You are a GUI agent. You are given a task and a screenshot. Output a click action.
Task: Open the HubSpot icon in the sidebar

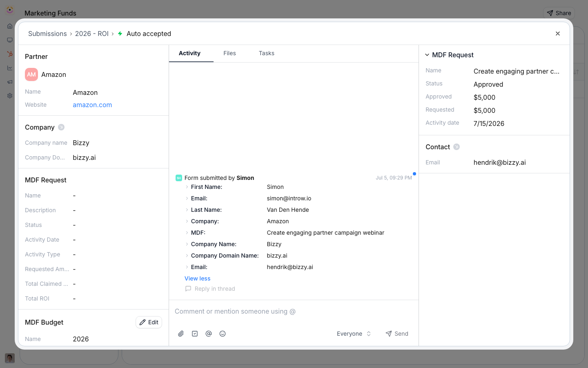pyautogui.click(x=10, y=54)
